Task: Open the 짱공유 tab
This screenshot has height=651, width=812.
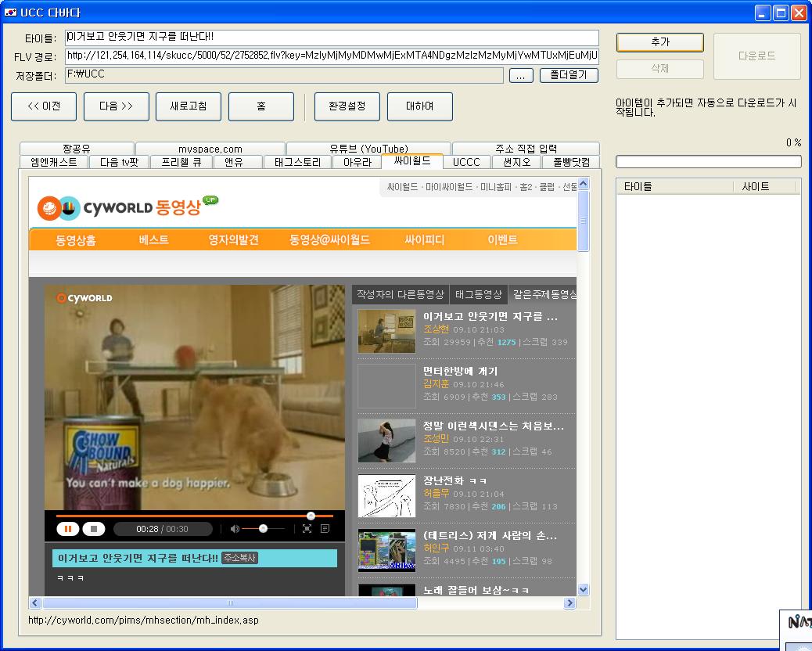Action: [x=77, y=149]
